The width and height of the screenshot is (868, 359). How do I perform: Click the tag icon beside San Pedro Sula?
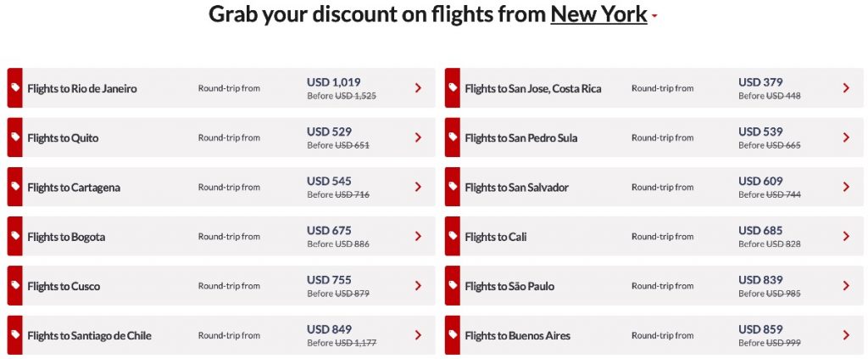pos(453,137)
